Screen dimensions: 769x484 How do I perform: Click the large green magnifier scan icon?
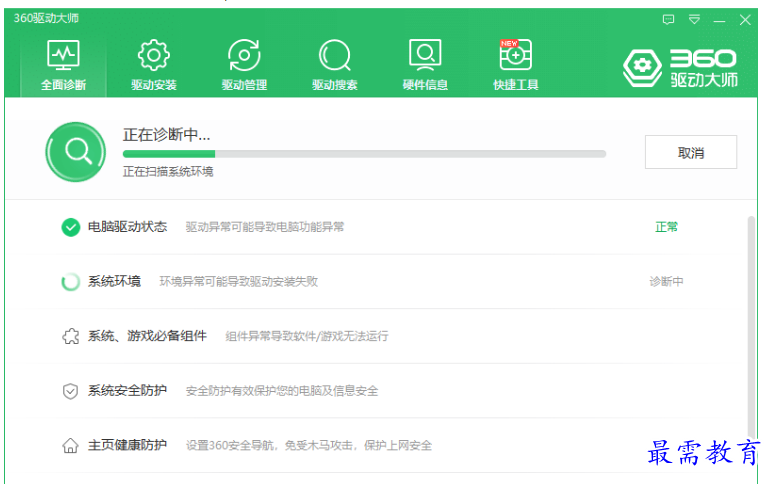pos(76,152)
